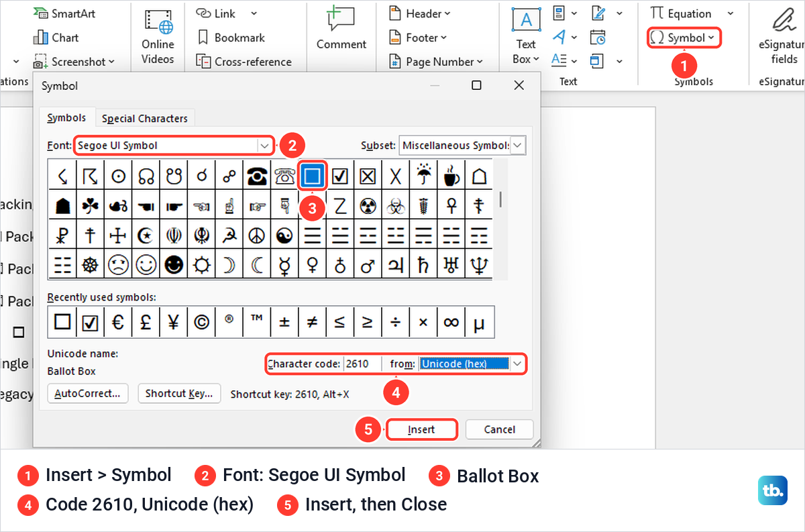This screenshot has width=805, height=532.
Task: Pick the euro sign in recently used symbols
Action: click(118, 322)
